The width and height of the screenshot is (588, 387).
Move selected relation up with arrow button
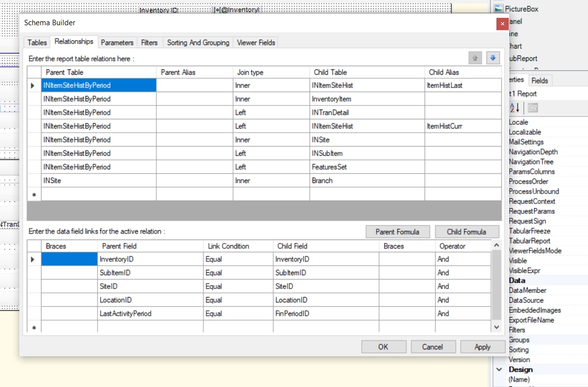click(x=475, y=58)
